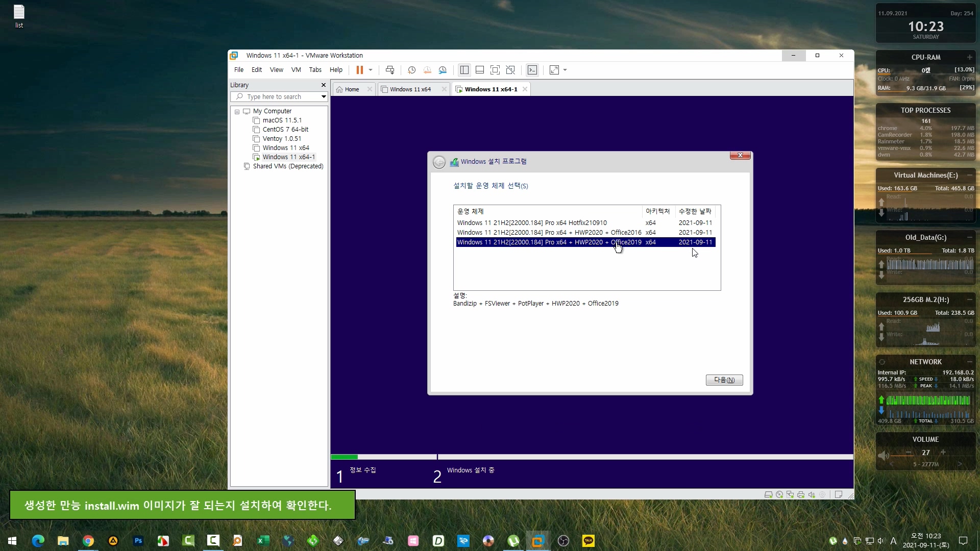The image size is (980, 551).
Task: Toggle the thumbnail bar view icon
Action: pyautogui.click(x=479, y=70)
